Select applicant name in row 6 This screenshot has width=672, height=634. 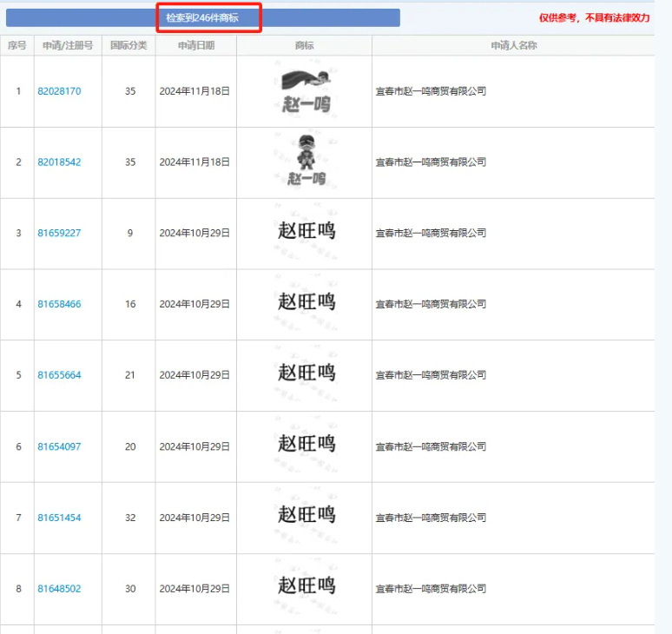[431, 446]
